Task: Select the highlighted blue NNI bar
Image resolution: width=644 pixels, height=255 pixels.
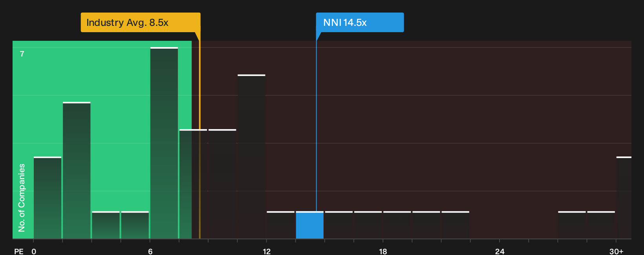Action: 310,225
